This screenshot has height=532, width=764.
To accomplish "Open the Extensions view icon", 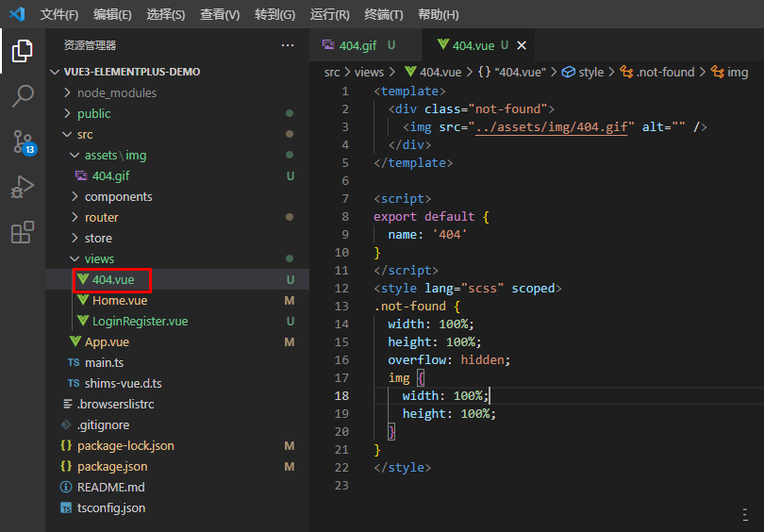I will click(22, 232).
